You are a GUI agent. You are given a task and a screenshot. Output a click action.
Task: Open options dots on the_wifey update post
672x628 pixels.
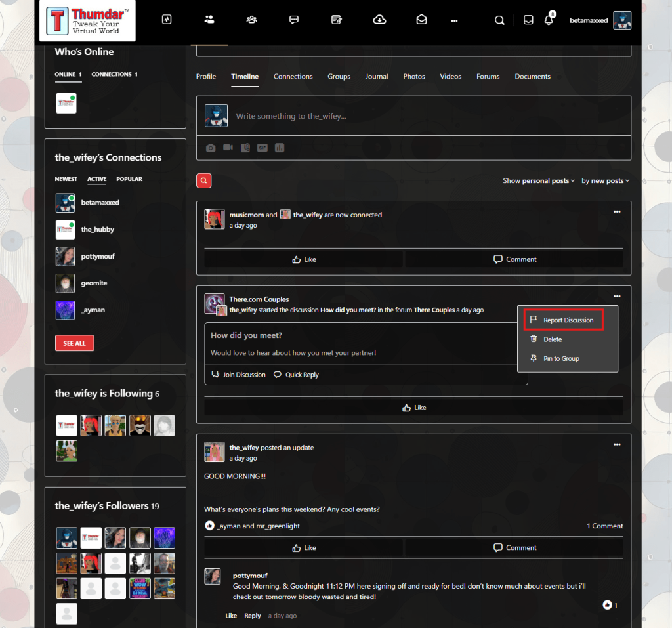point(617,444)
